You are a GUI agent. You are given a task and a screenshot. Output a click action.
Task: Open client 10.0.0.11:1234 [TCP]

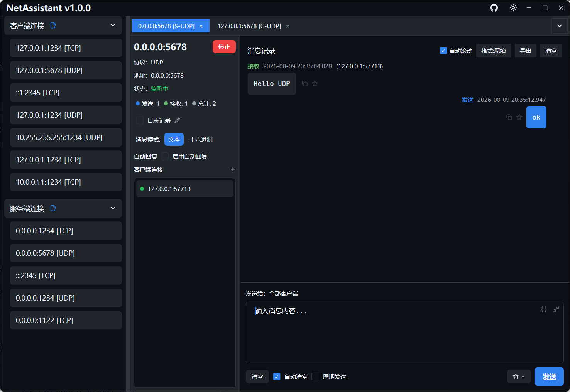66,182
